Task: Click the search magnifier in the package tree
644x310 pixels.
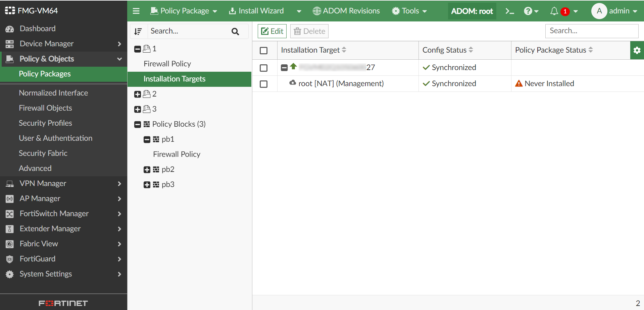Action: pyautogui.click(x=235, y=31)
